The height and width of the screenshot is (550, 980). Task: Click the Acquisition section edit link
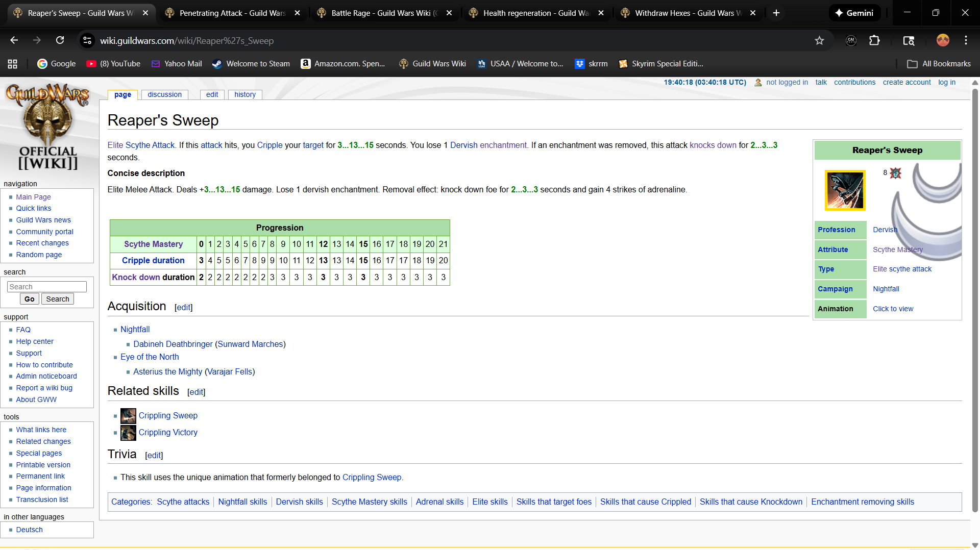(x=184, y=307)
